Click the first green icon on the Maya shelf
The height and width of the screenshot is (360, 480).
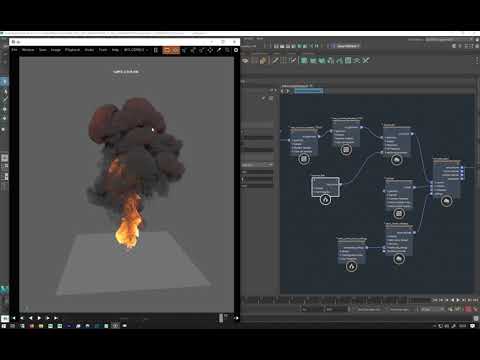(304, 60)
